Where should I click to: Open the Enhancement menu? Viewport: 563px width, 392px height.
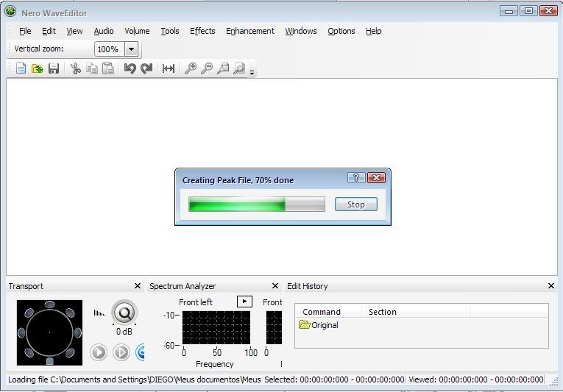click(249, 31)
